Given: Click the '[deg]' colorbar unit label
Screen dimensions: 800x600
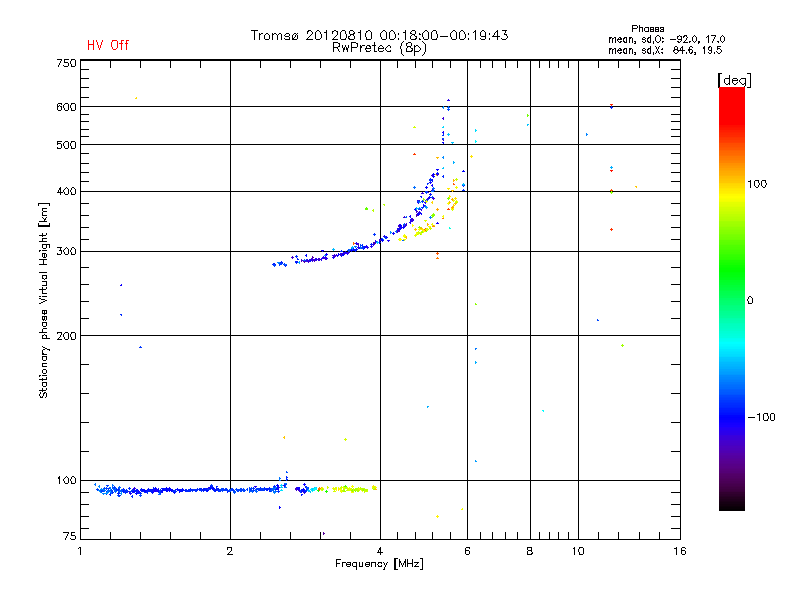Looking at the screenshot, I should coord(734,80).
